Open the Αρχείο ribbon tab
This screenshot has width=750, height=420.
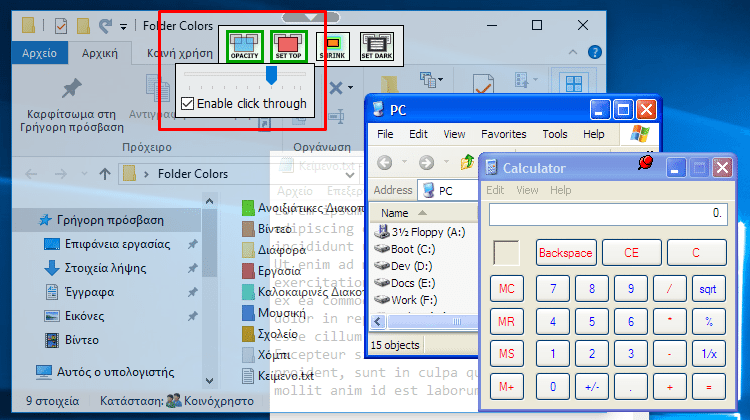[39, 53]
